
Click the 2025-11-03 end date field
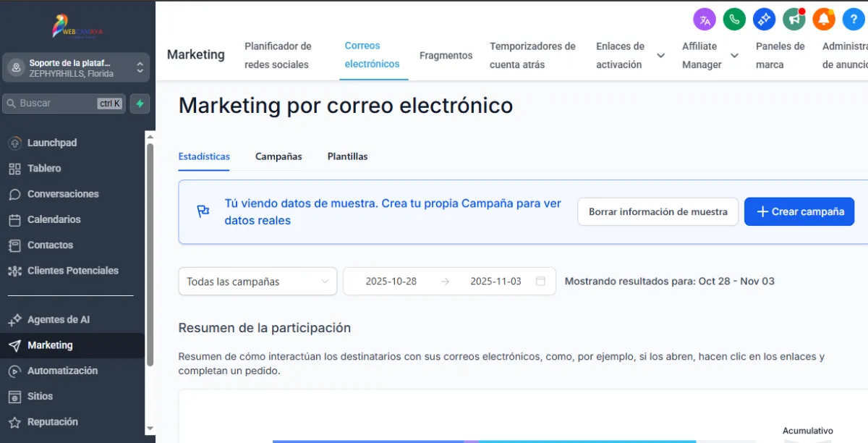(x=495, y=282)
